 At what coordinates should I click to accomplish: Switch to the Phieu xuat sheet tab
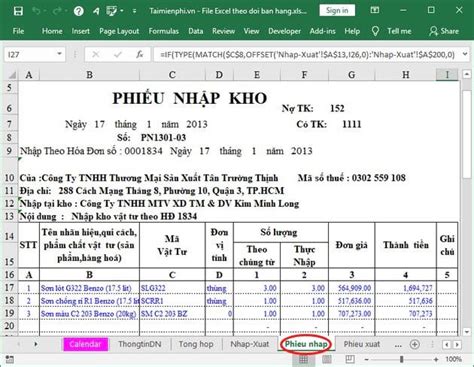point(362,344)
